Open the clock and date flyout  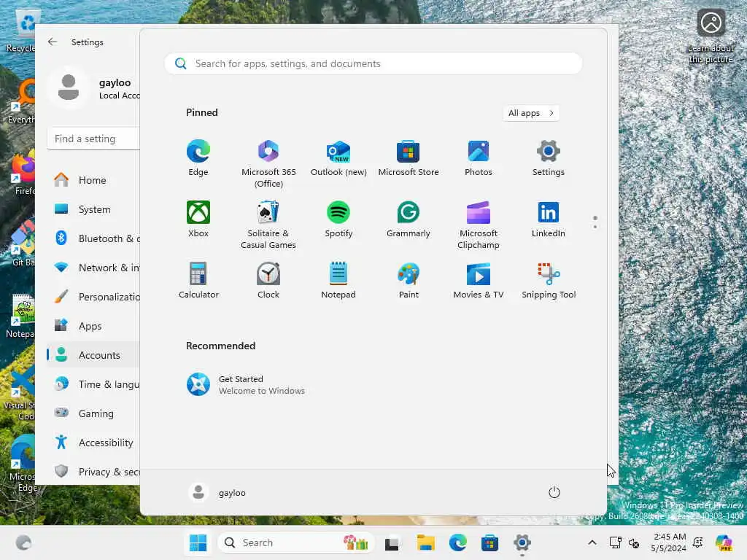coord(669,542)
